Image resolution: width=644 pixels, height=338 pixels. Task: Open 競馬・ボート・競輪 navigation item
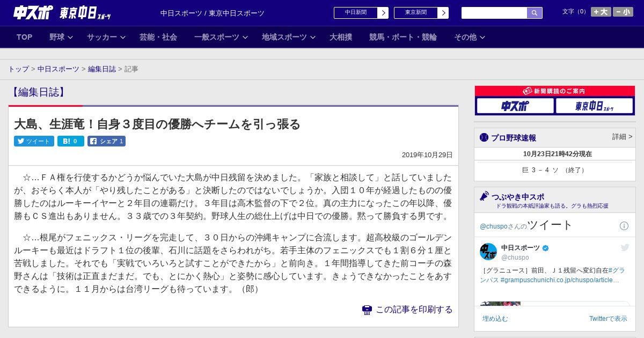[403, 37]
